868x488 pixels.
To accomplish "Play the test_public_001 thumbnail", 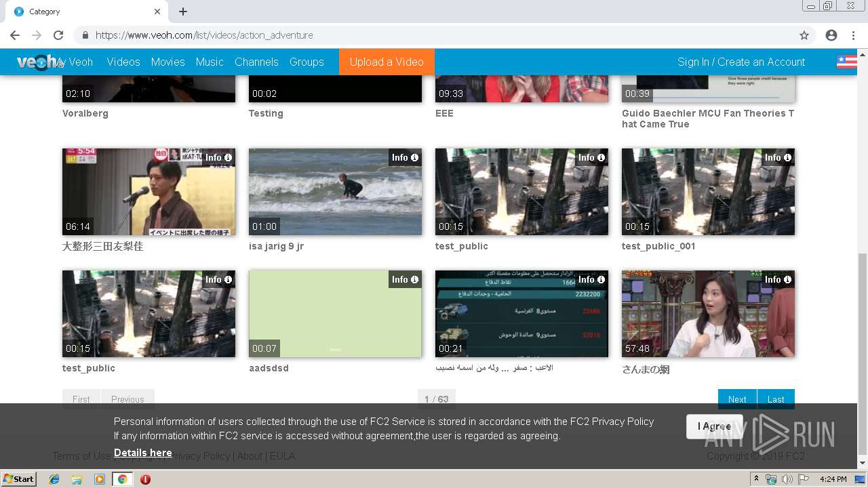I will (708, 192).
